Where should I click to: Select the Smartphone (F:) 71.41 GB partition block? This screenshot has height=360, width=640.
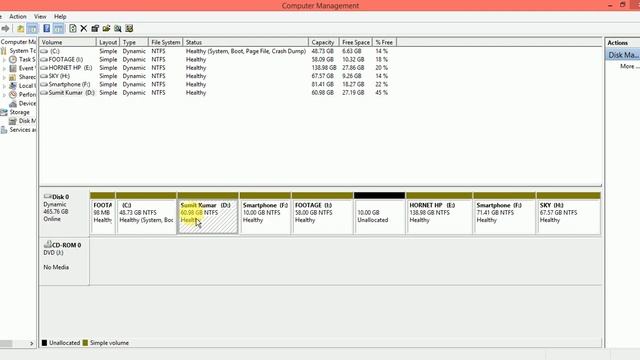504,213
